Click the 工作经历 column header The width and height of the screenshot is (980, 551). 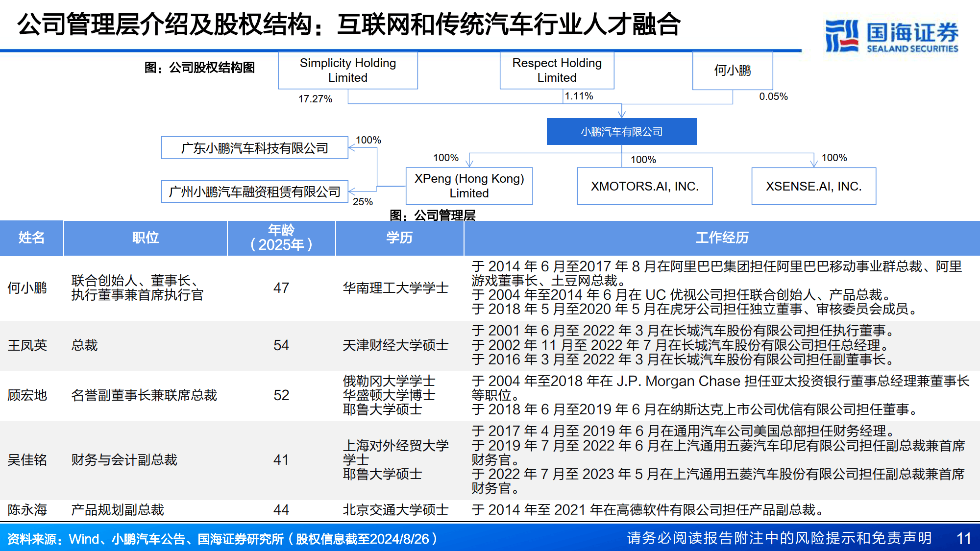click(x=721, y=238)
